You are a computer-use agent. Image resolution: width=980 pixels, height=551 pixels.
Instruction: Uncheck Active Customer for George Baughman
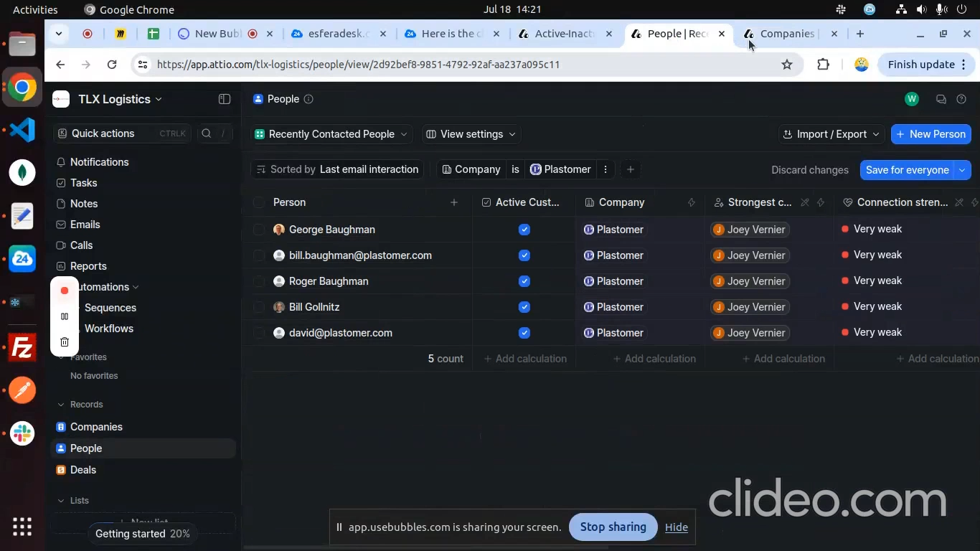coord(524,230)
